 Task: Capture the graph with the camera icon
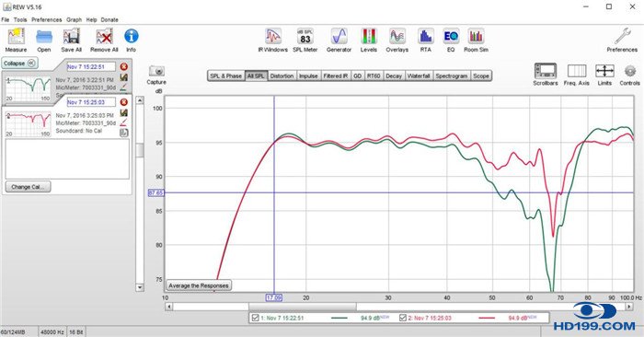click(x=156, y=75)
